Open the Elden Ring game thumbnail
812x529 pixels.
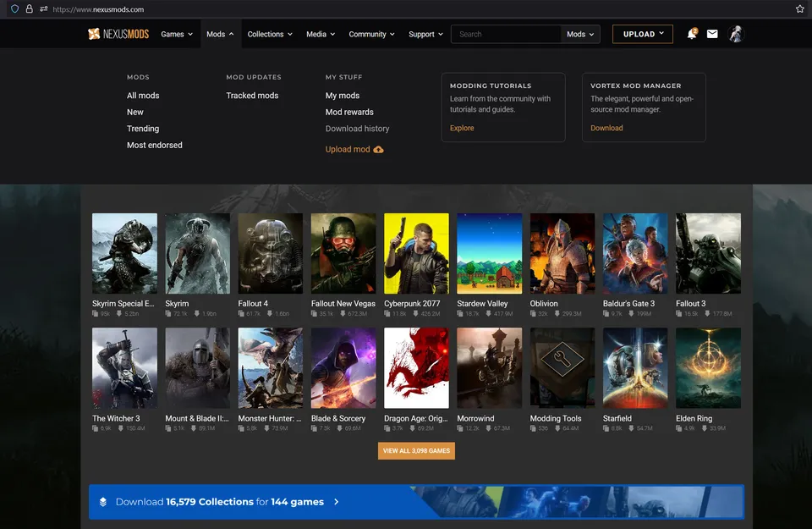[709, 368]
